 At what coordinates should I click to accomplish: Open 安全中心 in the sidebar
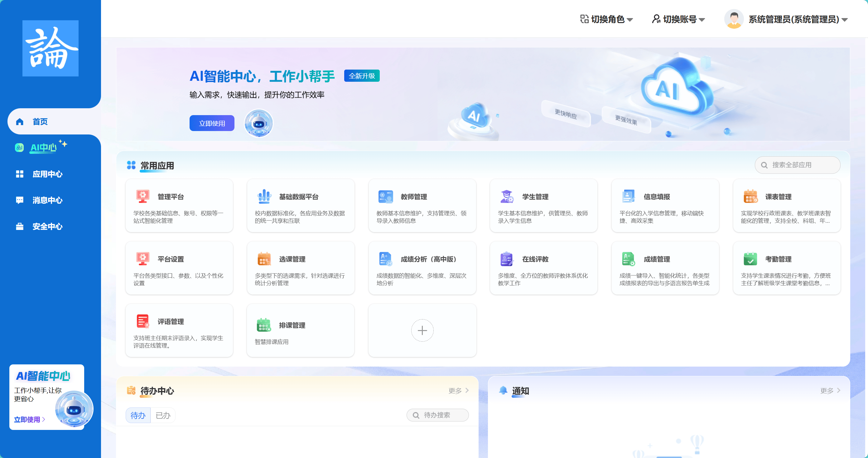pos(39,227)
